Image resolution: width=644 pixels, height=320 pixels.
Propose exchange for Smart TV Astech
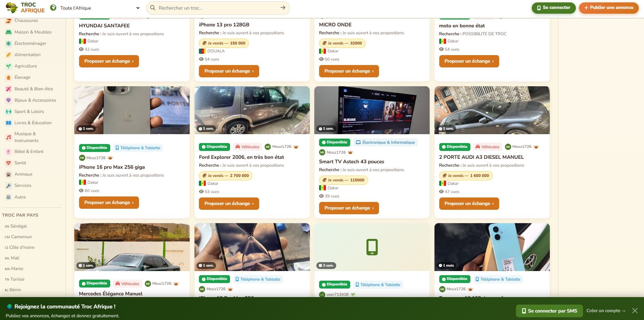[349, 208]
